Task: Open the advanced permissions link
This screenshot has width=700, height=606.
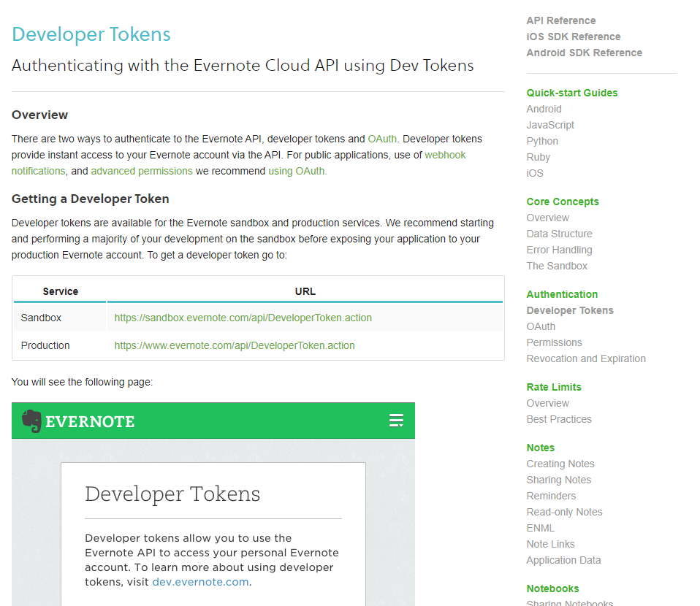Action: point(142,171)
